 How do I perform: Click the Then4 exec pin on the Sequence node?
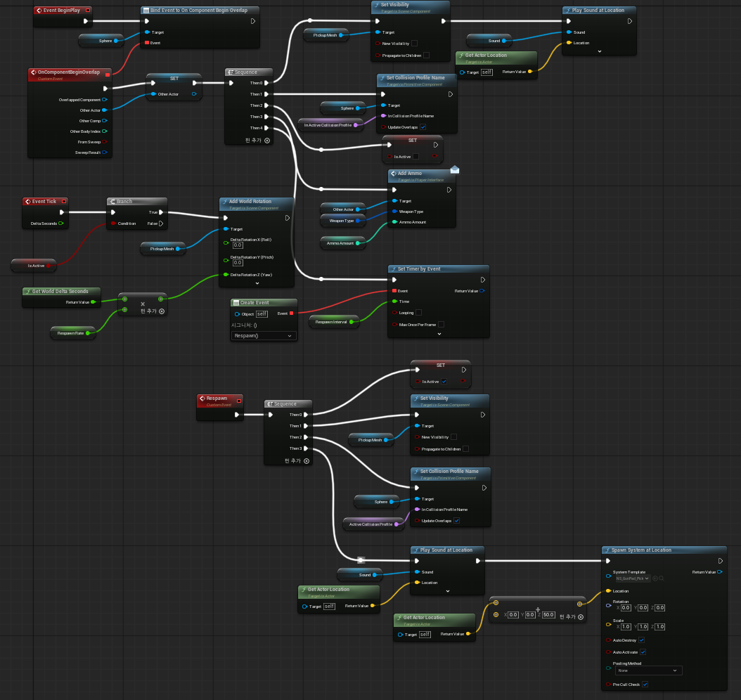[266, 128]
